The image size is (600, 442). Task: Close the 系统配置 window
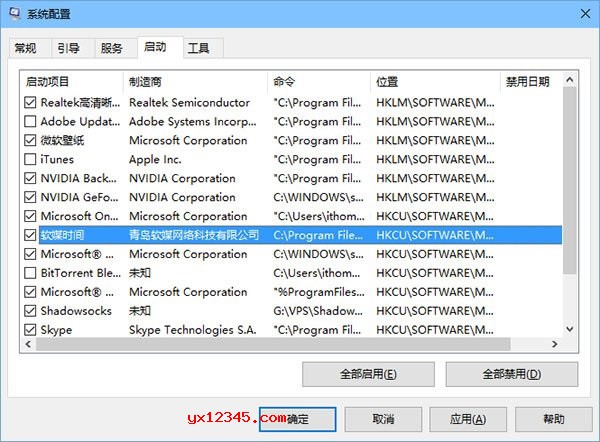[x=585, y=14]
